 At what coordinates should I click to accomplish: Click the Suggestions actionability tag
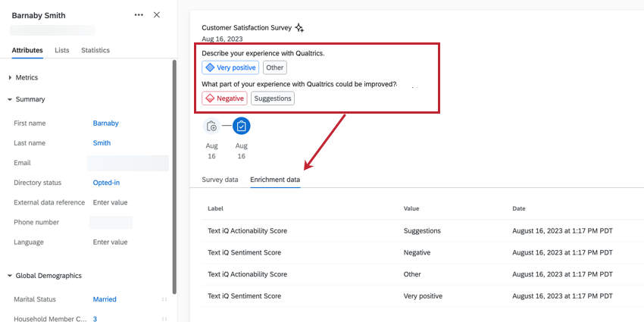click(273, 98)
